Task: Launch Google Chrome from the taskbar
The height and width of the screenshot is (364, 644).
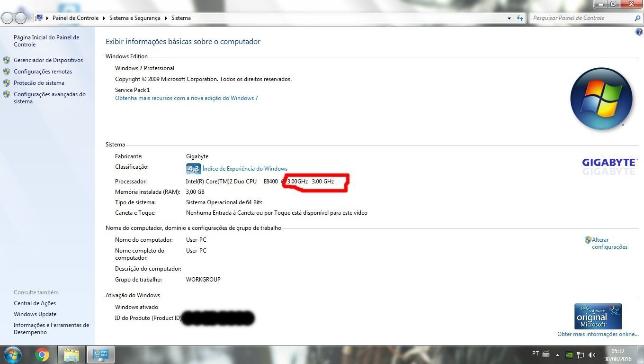Action: point(42,355)
